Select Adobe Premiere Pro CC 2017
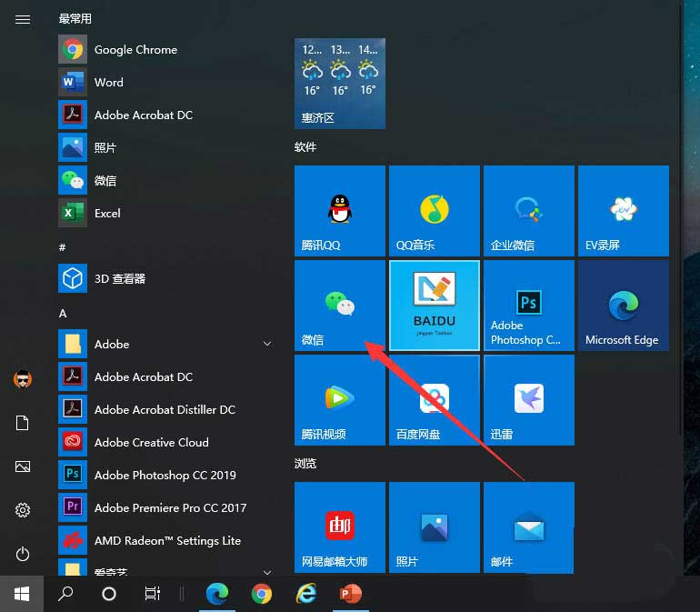Image resolution: width=700 pixels, height=612 pixels. tap(170, 507)
